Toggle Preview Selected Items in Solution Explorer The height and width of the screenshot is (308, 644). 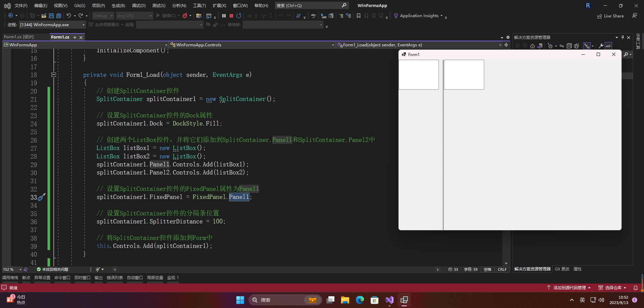(x=608, y=46)
